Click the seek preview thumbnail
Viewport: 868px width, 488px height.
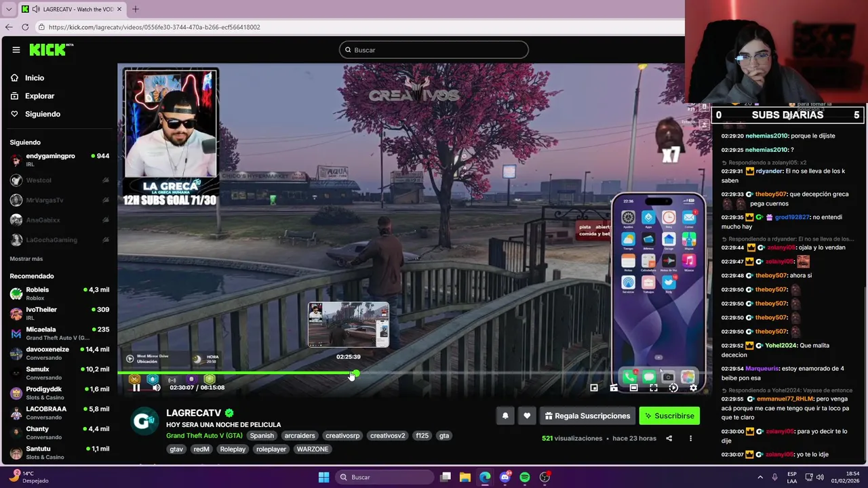(x=349, y=325)
